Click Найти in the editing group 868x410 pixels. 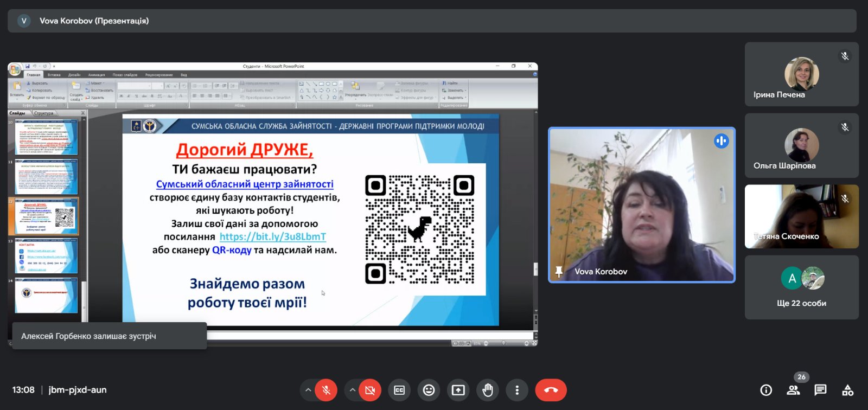click(x=450, y=84)
